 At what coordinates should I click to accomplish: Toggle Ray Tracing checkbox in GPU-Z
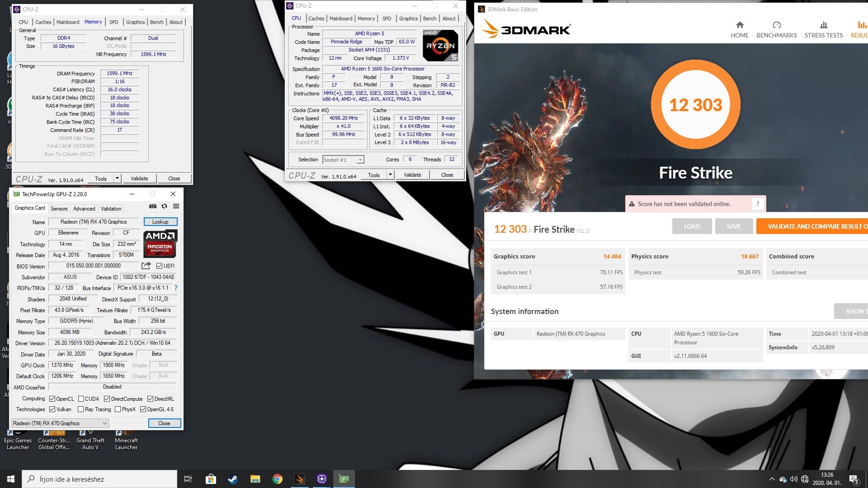(80, 409)
